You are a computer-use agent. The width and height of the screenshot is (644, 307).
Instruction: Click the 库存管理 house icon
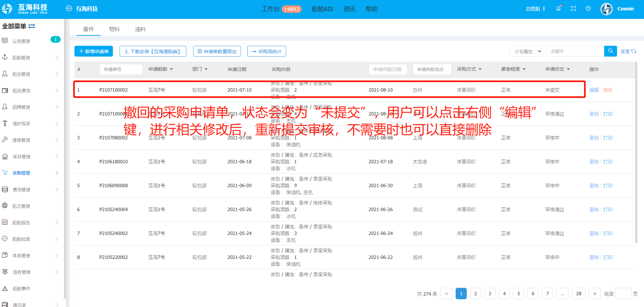(5, 156)
